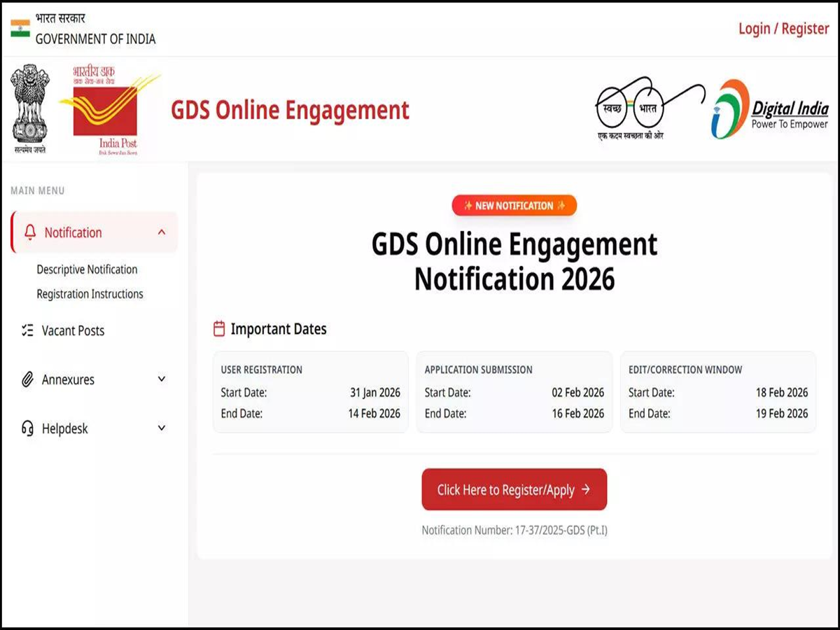Click the calendar icon next to Important Dates
The height and width of the screenshot is (630, 840).
click(219, 328)
